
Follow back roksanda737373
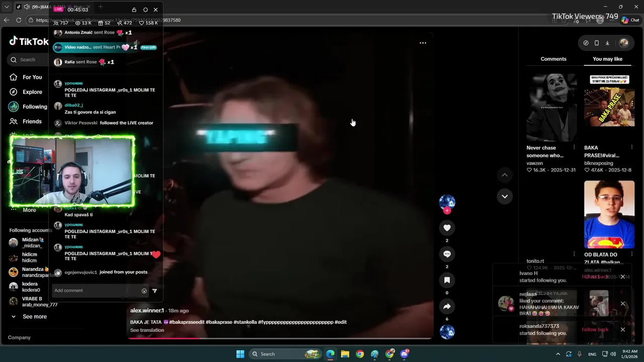click(x=595, y=330)
